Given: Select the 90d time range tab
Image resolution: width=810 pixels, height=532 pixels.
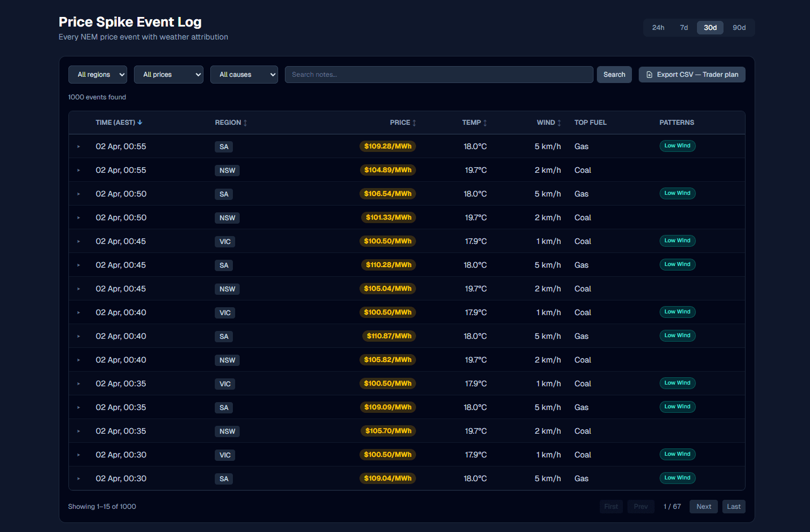Looking at the screenshot, I should [739, 28].
